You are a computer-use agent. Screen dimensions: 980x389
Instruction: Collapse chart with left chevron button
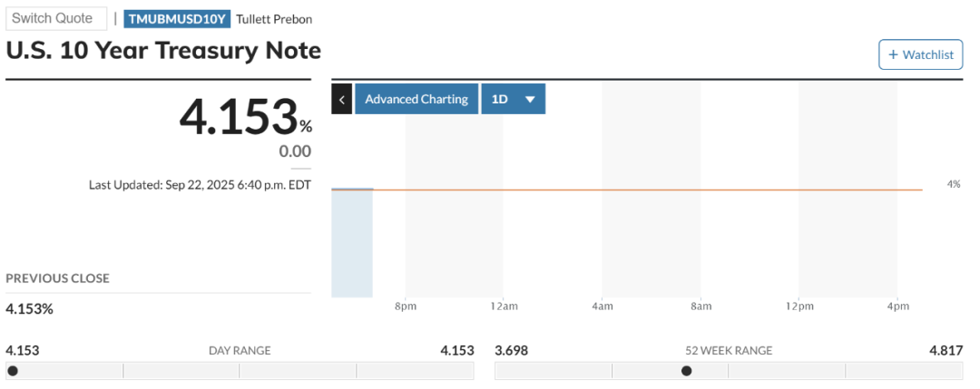tap(342, 99)
